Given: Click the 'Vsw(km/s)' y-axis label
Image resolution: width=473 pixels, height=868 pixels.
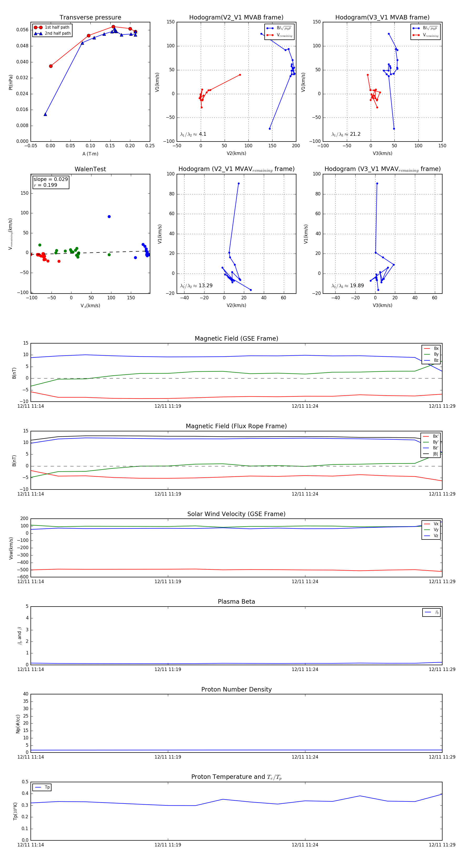Looking at the screenshot, I should [x=11, y=548].
